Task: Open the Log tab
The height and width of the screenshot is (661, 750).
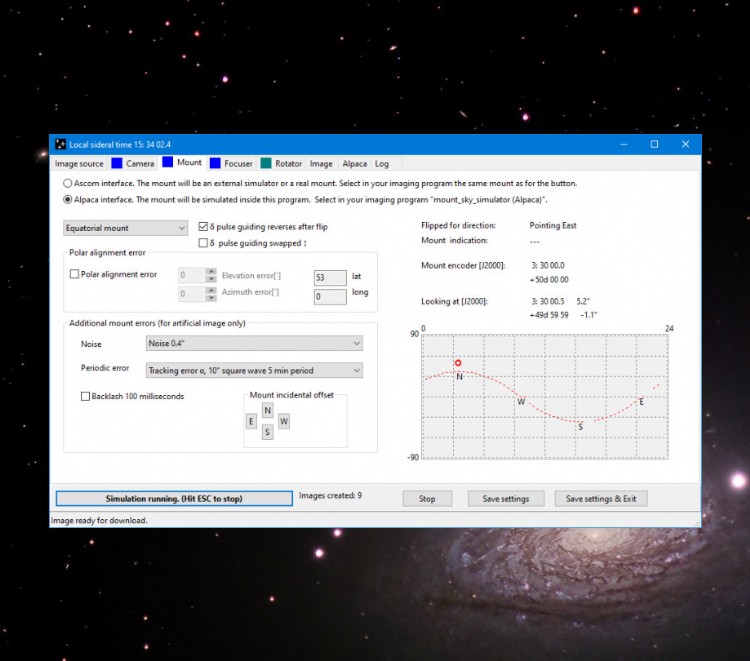Action: [x=381, y=164]
